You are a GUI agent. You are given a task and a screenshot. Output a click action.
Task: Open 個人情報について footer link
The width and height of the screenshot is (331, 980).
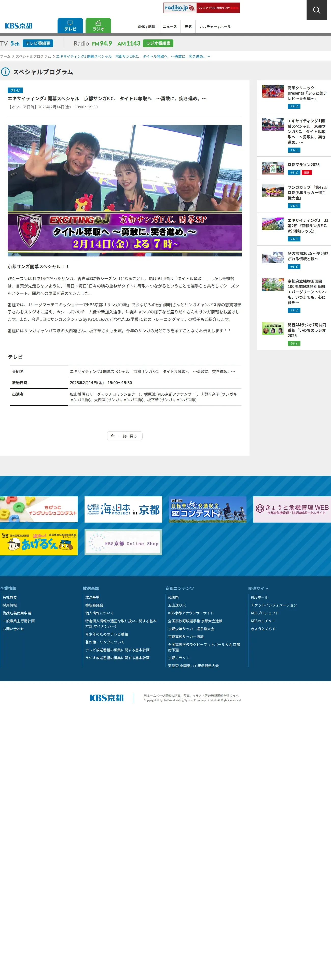tap(99, 613)
